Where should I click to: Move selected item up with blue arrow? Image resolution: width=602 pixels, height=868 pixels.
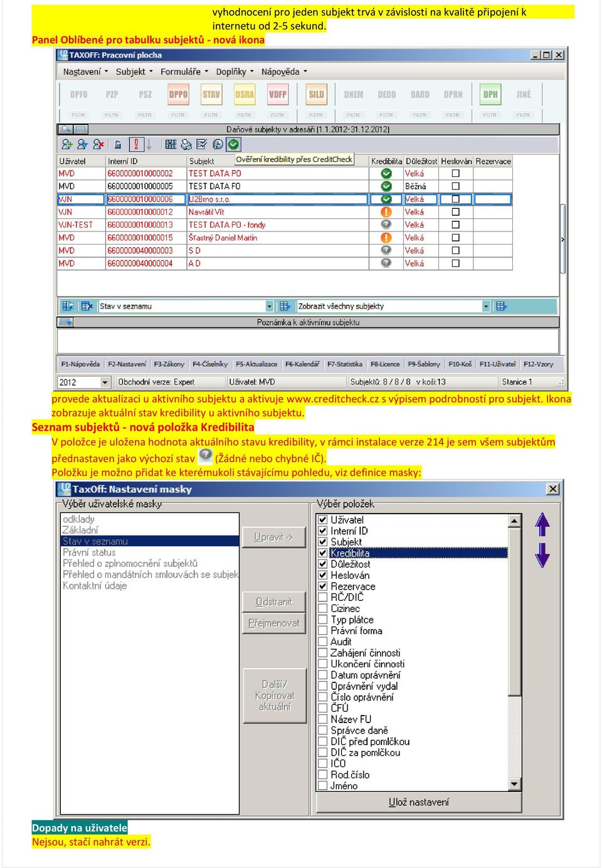click(x=542, y=524)
